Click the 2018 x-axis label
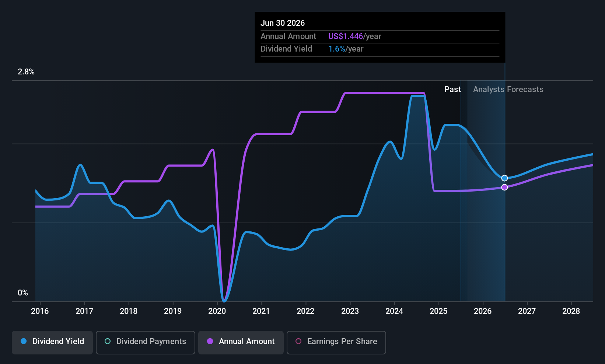 [x=129, y=311]
